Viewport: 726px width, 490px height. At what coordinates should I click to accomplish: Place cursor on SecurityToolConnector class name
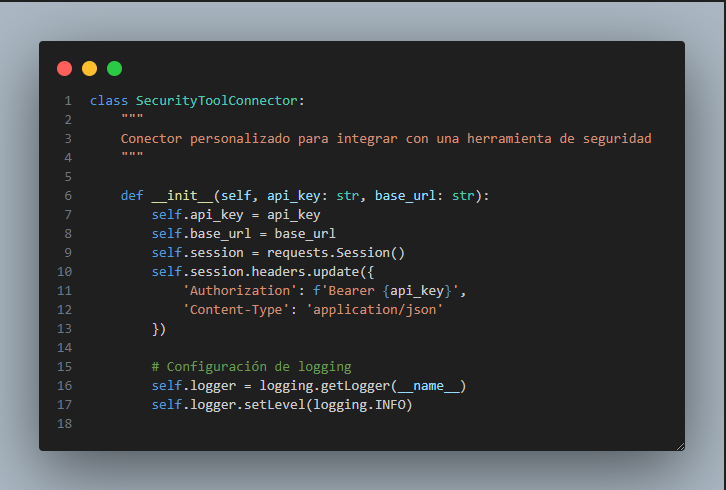pos(217,100)
